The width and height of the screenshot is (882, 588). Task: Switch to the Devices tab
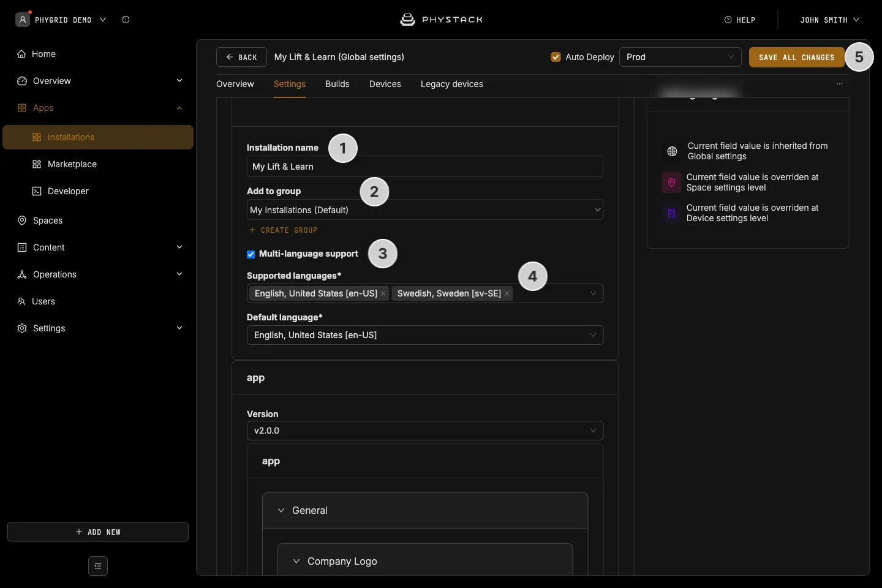(385, 84)
